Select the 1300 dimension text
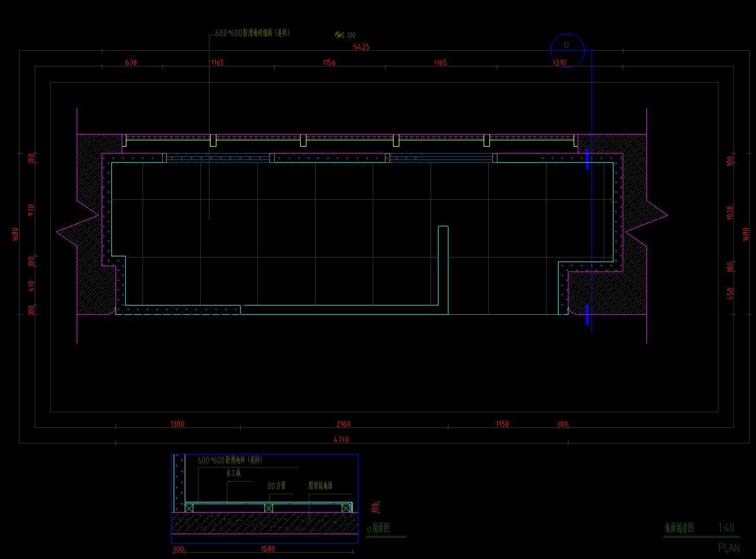 pos(177,424)
